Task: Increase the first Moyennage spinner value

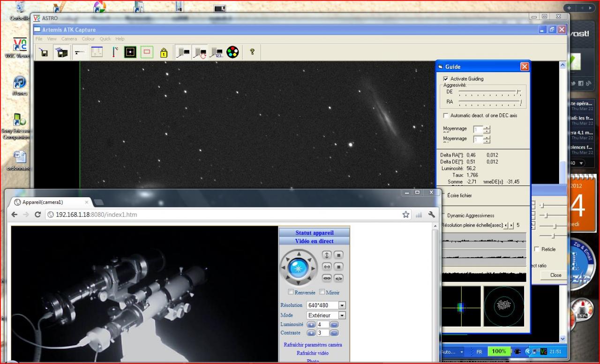Action: pyautogui.click(x=487, y=127)
